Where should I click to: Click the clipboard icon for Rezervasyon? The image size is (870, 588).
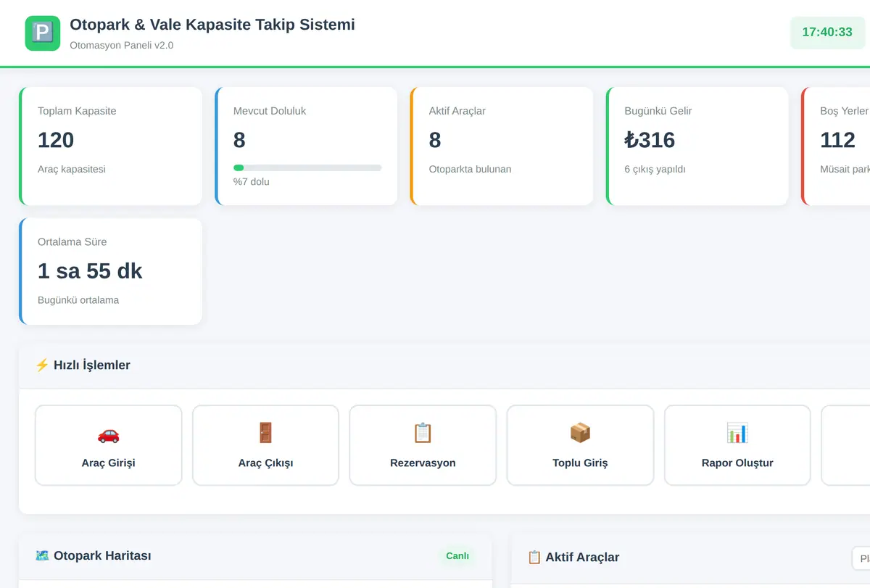coord(423,434)
